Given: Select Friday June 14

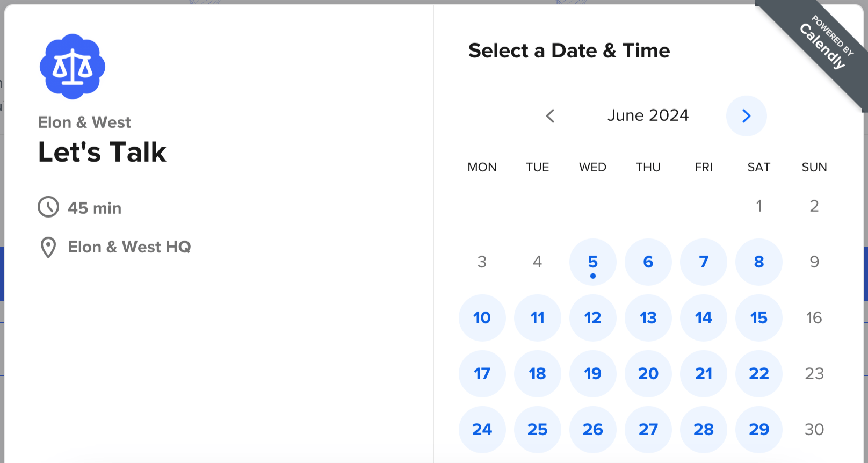Looking at the screenshot, I should point(704,318).
